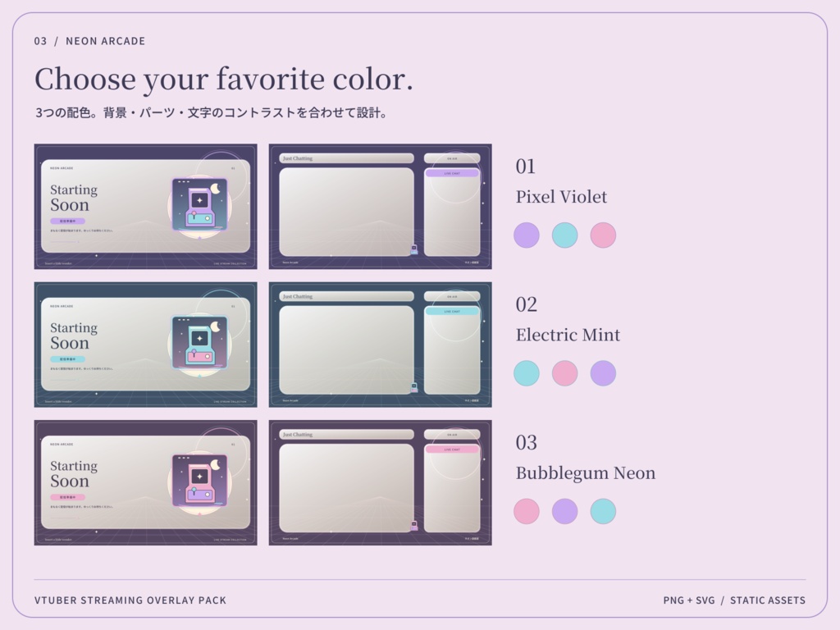This screenshot has height=630, width=840.
Task: Pick the violet swatch under Electric Mint
Action: coord(603,373)
